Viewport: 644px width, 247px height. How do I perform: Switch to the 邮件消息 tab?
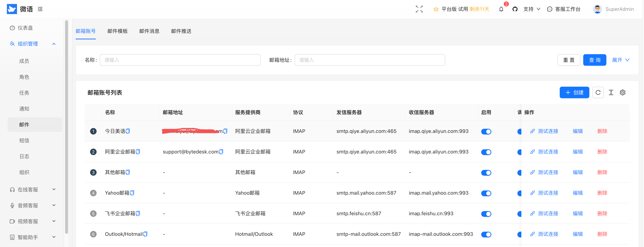tap(149, 31)
